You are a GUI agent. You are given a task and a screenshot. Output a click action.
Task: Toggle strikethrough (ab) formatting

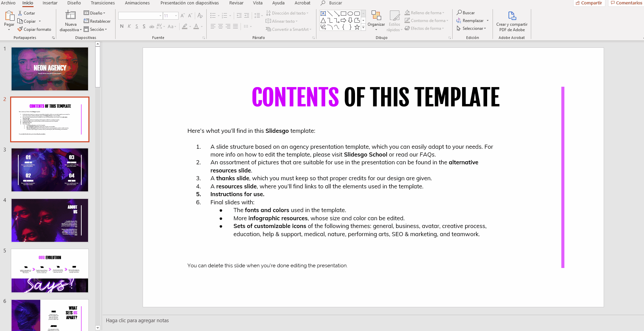click(151, 26)
